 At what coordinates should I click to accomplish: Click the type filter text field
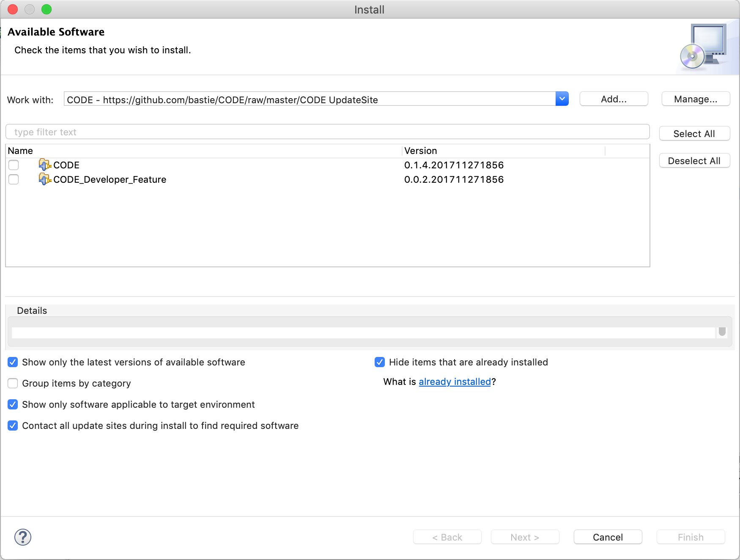click(x=328, y=132)
